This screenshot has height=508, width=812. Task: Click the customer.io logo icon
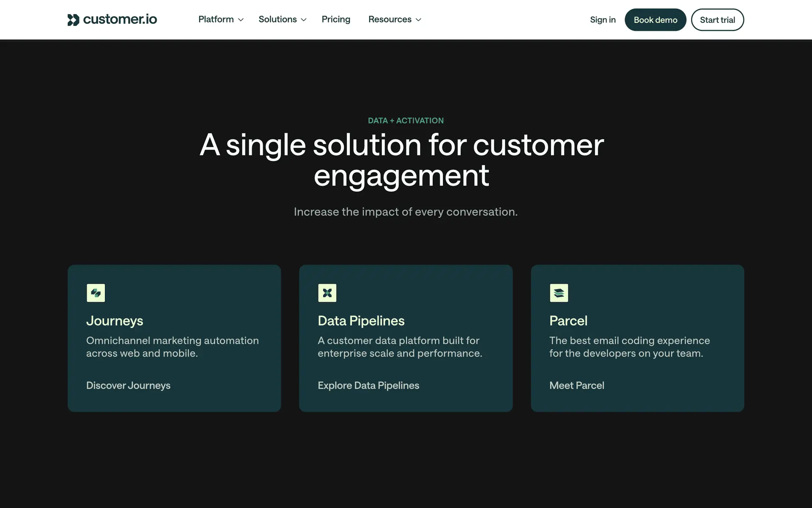73,20
